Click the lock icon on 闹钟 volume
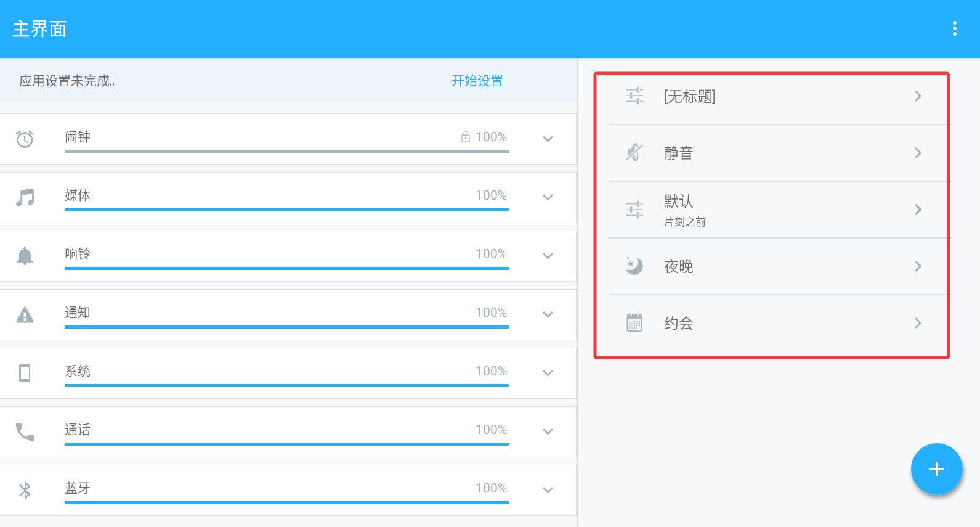The image size is (980, 527). click(x=466, y=137)
